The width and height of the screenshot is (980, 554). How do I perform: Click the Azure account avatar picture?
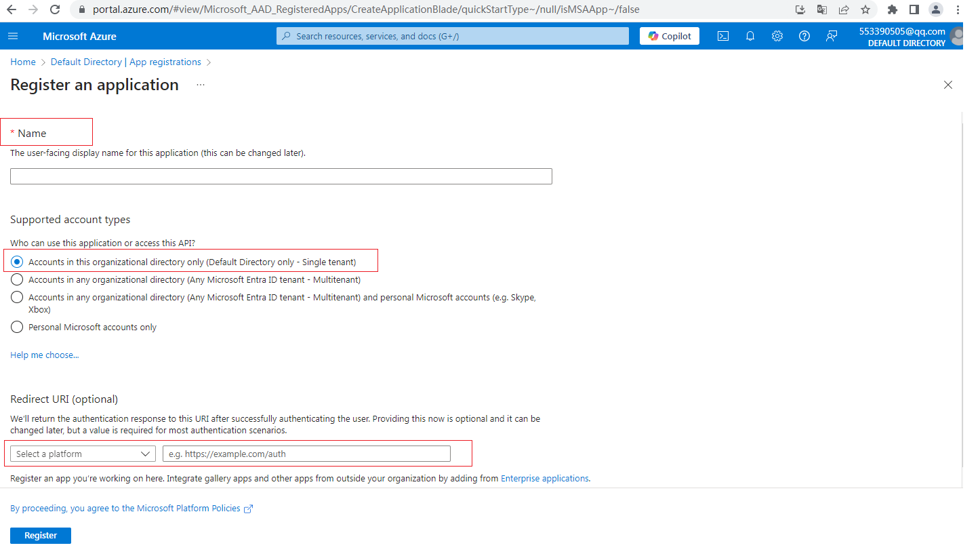pos(958,36)
